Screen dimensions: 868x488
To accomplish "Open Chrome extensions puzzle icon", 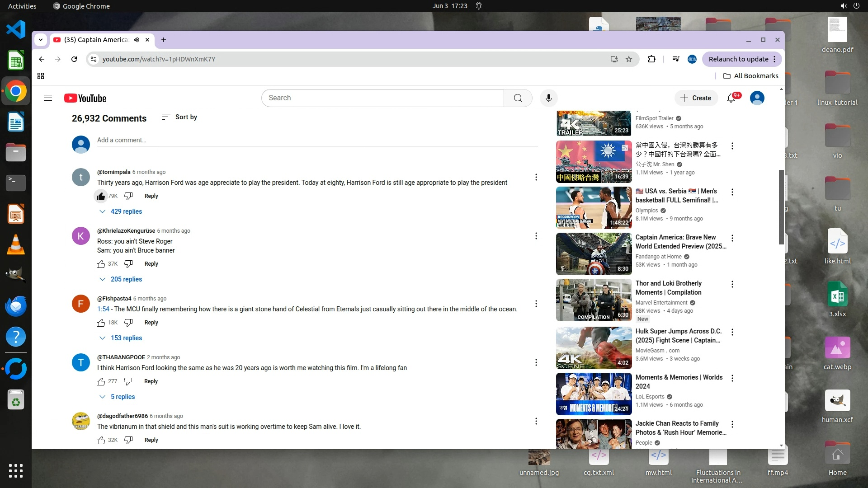I will pos(651,59).
